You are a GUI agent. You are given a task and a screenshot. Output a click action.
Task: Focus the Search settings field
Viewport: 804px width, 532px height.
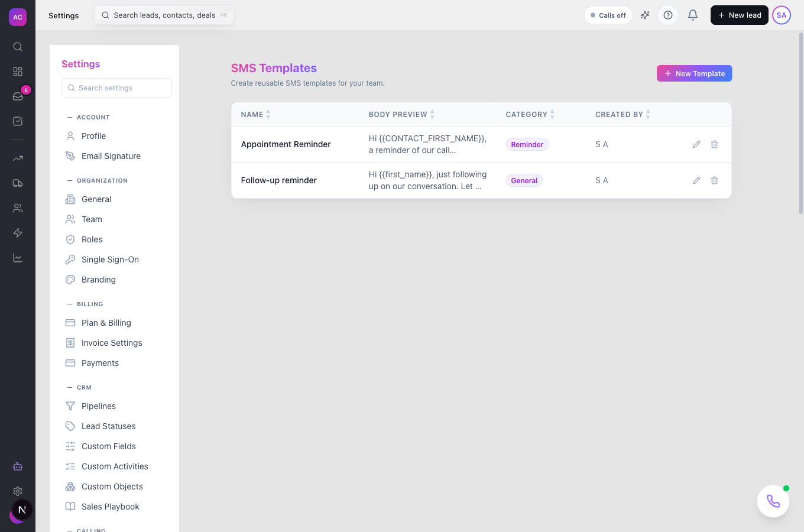[x=116, y=87]
